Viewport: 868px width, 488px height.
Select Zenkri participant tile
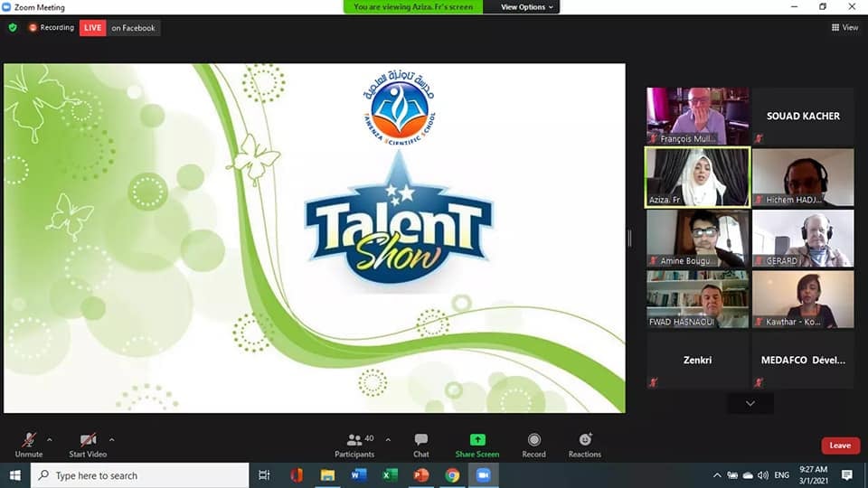(x=697, y=361)
